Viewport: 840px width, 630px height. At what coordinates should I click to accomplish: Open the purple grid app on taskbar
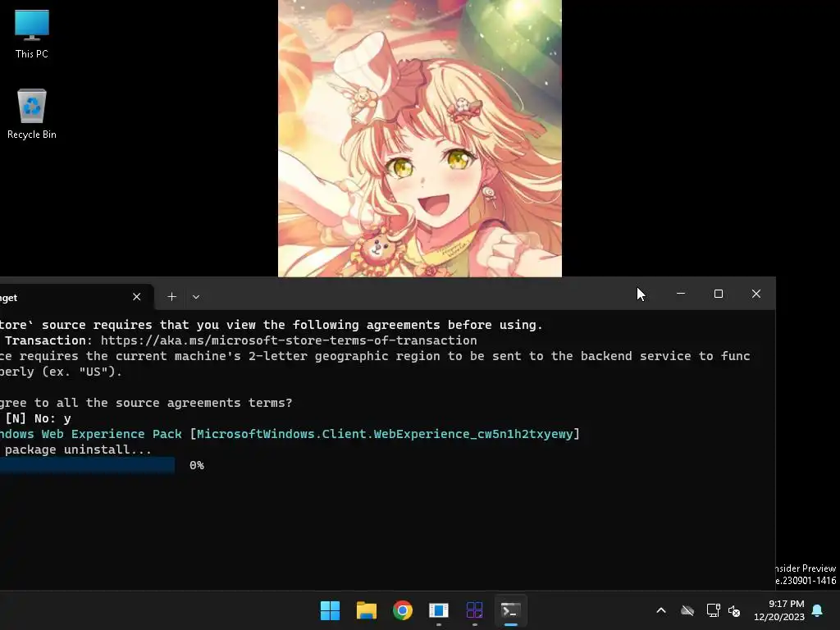click(x=475, y=610)
